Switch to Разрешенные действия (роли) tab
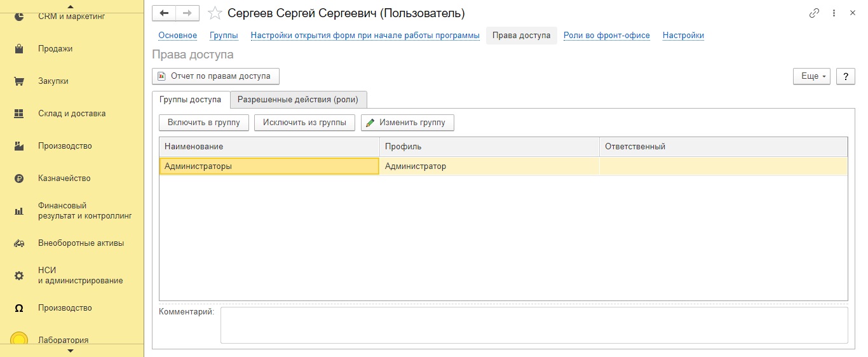 pyautogui.click(x=298, y=100)
